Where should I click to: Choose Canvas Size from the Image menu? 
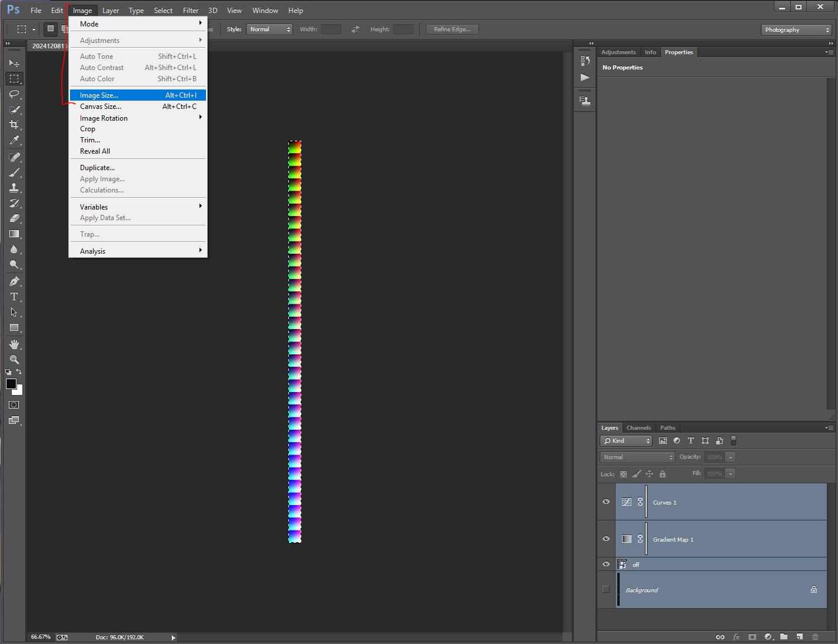tap(138, 107)
